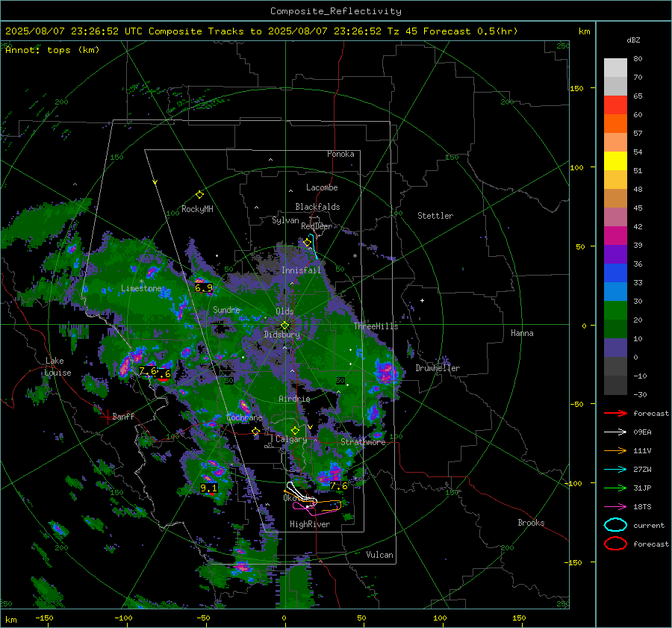Click the red forecast arrow in legend
Viewport: 672px width, 628px height.
tap(615, 413)
